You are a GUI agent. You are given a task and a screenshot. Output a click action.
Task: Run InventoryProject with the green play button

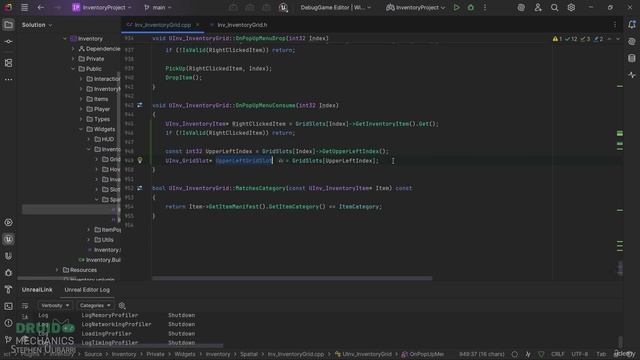(456, 7)
